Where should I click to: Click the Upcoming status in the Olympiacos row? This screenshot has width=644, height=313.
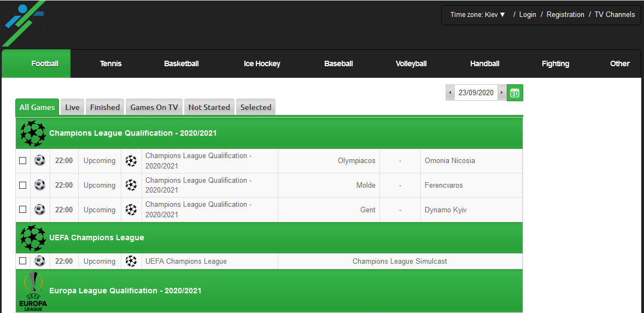point(99,161)
